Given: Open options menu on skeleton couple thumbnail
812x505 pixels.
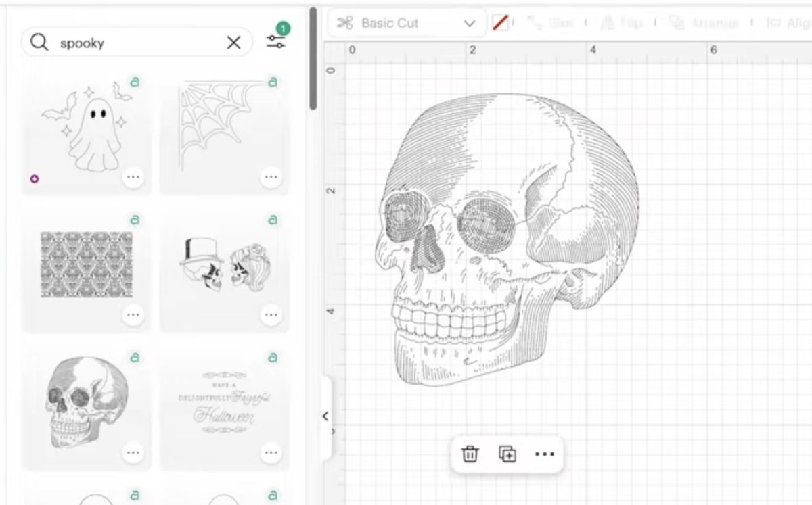Looking at the screenshot, I should (x=271, y=315).
